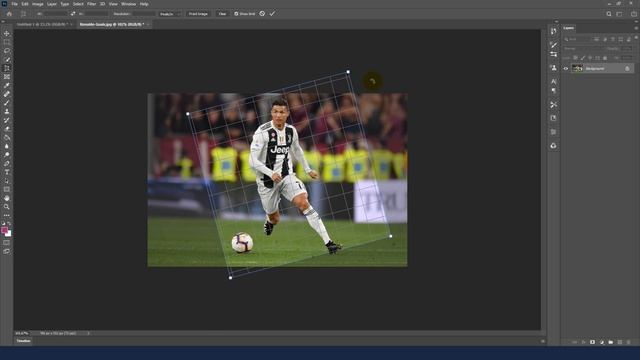Select the Eraser tool

pyautogui.click(x=7, y=129)
